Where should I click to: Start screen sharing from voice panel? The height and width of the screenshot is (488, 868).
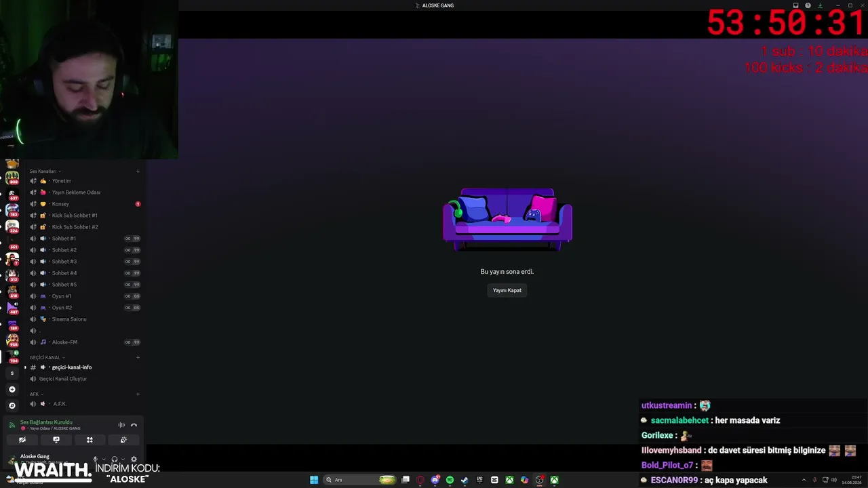click(56, 440)
